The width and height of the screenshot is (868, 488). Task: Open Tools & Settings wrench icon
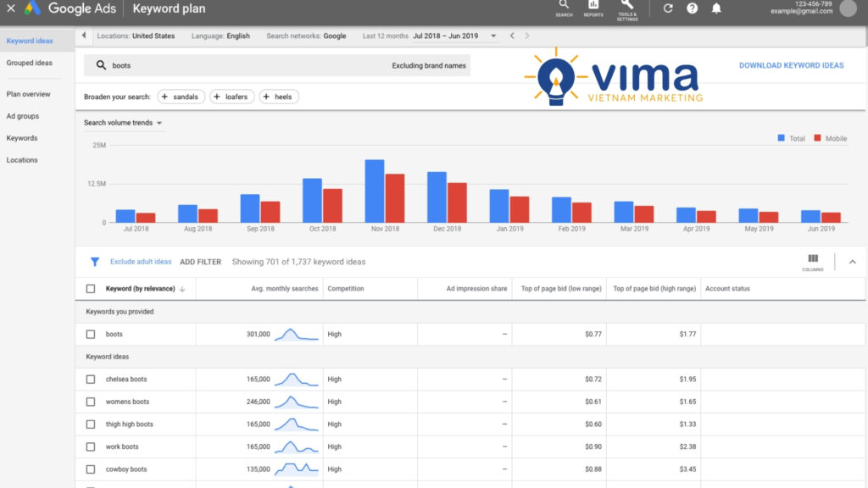tap(627, 8)
